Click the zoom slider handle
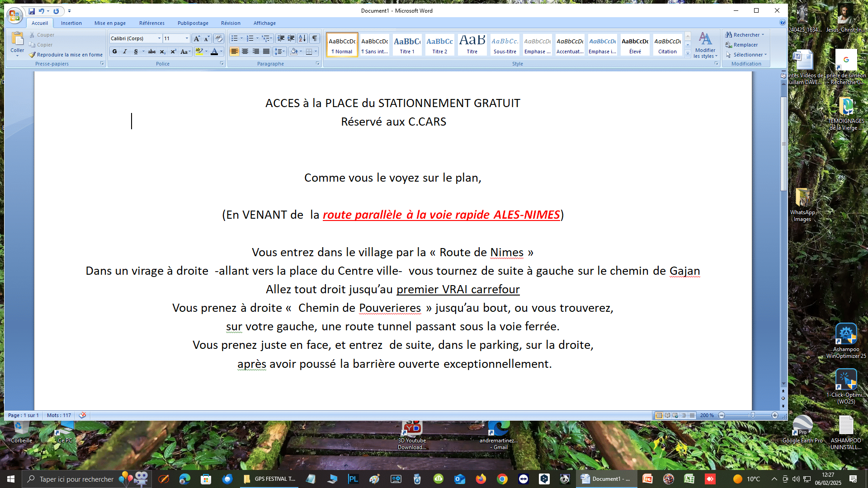The height and width of the screenshot is (488, 868). point(753,415)
